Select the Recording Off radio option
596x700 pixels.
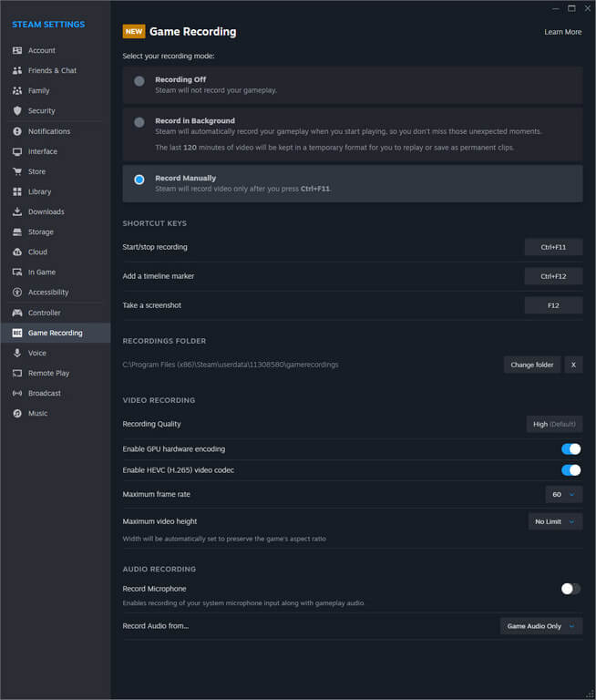(139, 81)
